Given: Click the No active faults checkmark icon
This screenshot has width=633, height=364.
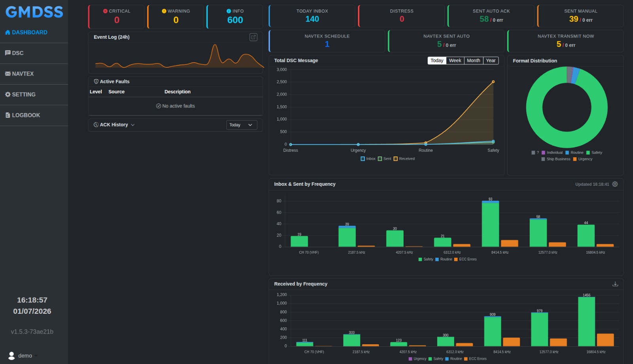Looking at the screenshot, I should tap(159, 106).
